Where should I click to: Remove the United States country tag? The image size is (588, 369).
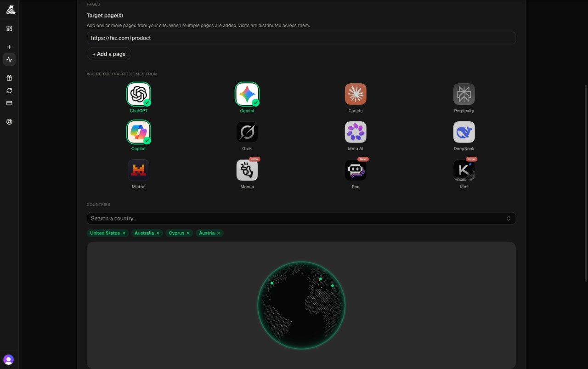point(124,233)
